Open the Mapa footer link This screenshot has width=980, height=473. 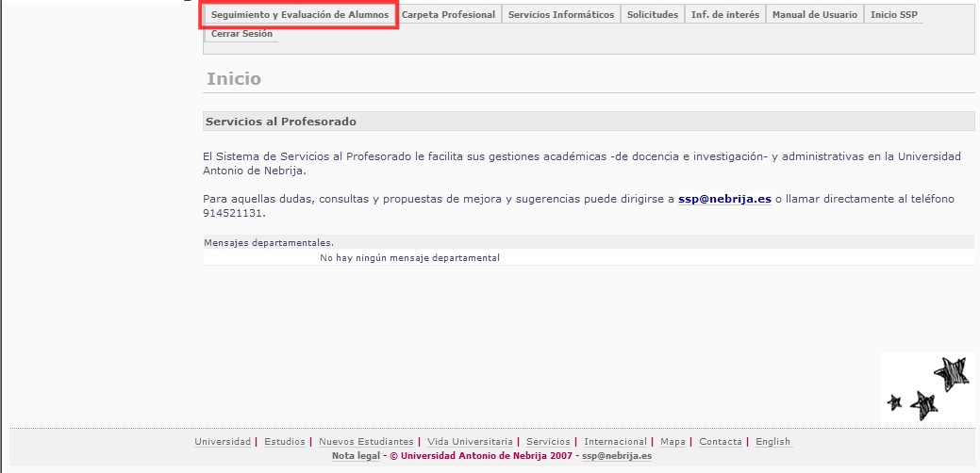pyautogui.click(x=673, y=442)
